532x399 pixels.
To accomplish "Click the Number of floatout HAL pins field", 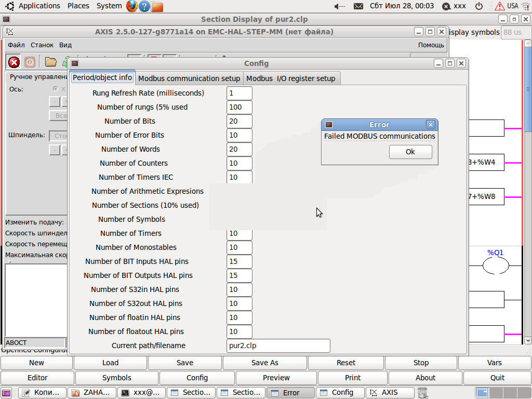I will [x=240, y=331].
